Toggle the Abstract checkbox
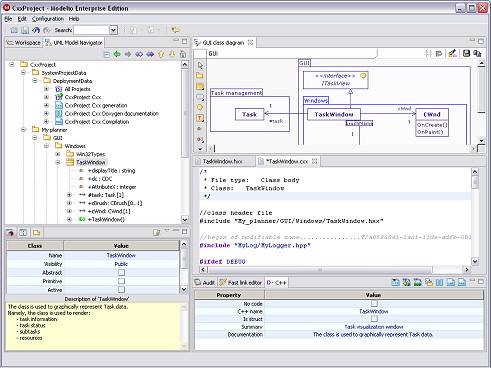The width and height of the screenshot is (491, 368). [121, 273]
